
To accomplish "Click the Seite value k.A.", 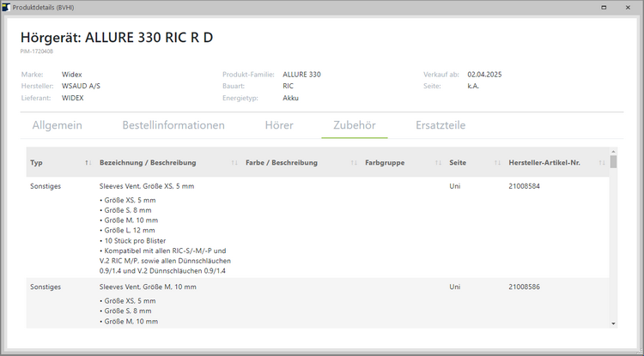I will (473, 86).
